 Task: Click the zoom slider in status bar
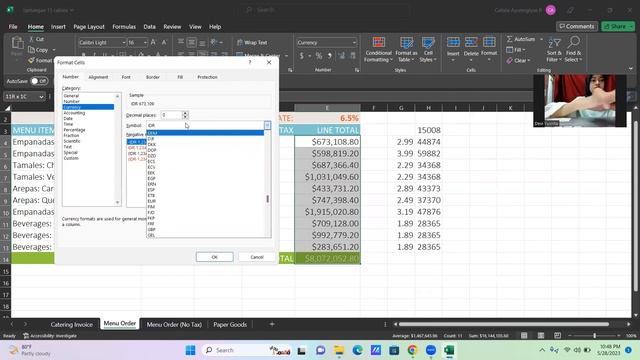(x=594, y=336)
